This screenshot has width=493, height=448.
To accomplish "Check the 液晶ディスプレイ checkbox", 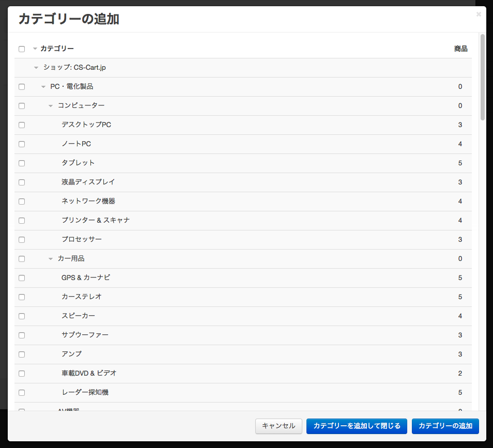I will [x=22, y=182].
